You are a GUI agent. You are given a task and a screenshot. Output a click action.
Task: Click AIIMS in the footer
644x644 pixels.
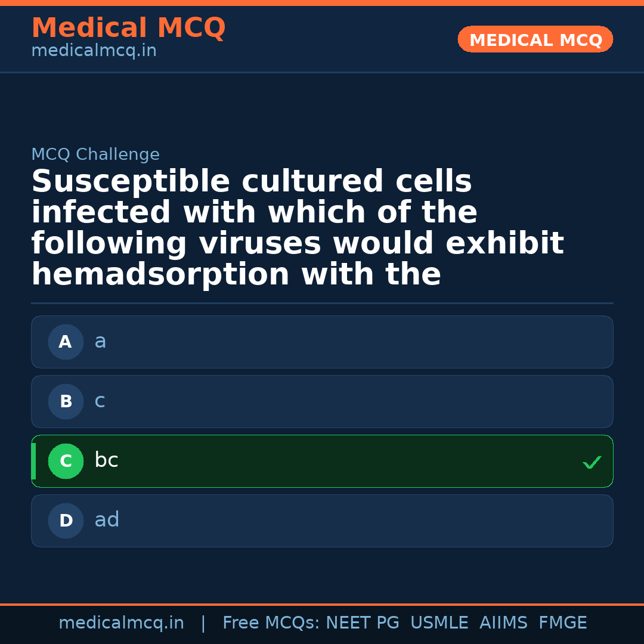click(x=503, y=623)
